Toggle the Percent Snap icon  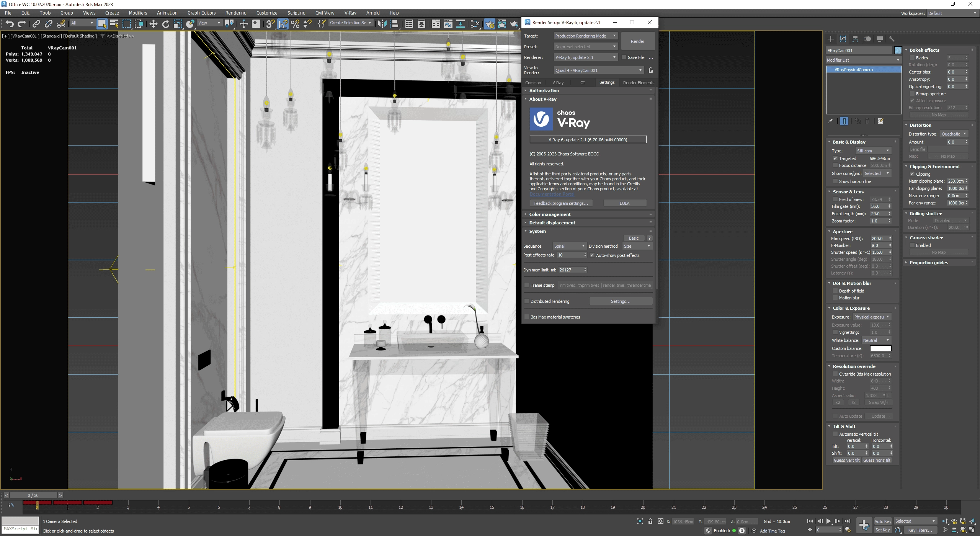[295, 24]
